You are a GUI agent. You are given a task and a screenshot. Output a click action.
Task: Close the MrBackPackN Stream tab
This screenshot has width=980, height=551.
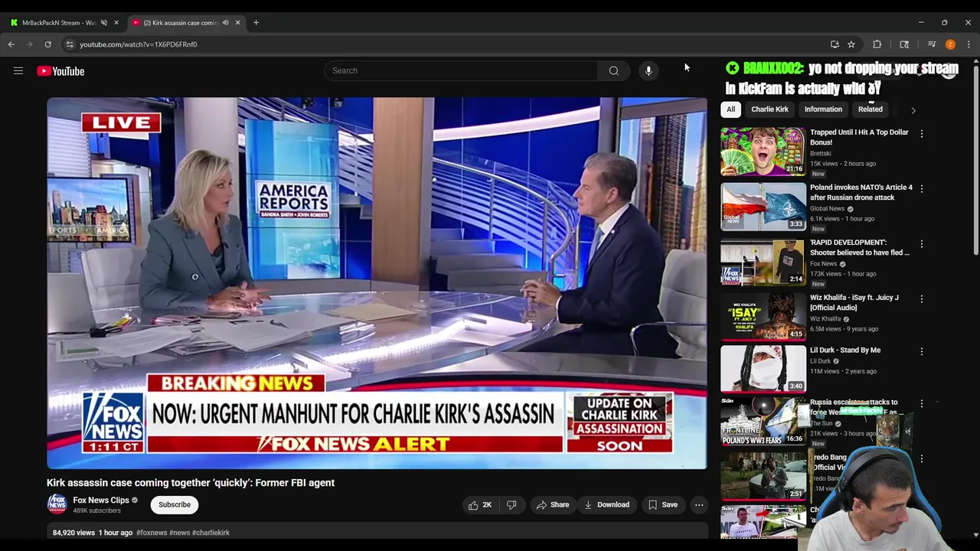[116, 22]
